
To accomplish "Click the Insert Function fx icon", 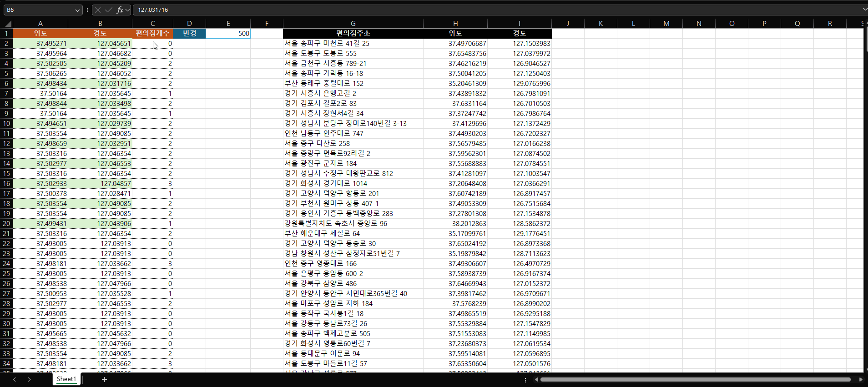I will [120, 10].
